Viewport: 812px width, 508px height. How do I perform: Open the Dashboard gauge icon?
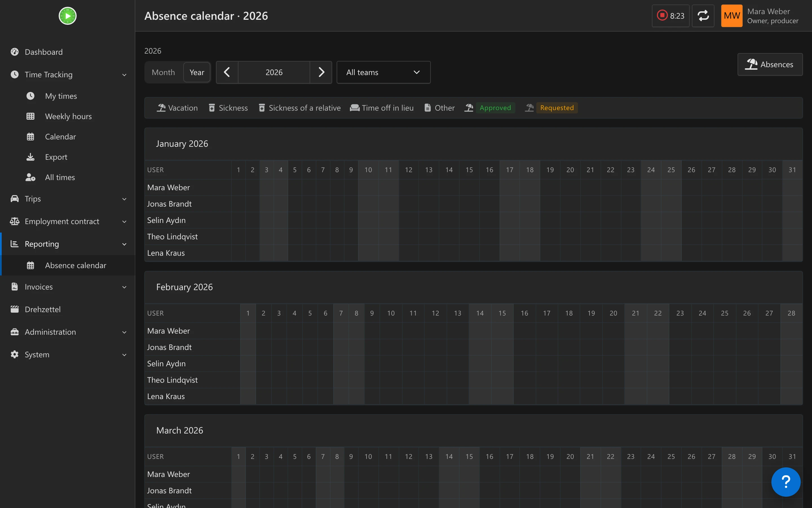[14, 52]
